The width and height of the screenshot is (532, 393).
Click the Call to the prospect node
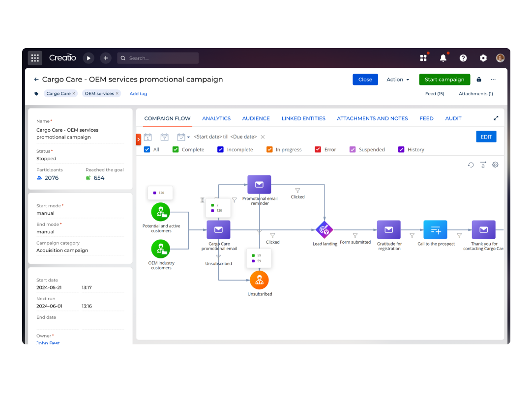tap(436, 229)
